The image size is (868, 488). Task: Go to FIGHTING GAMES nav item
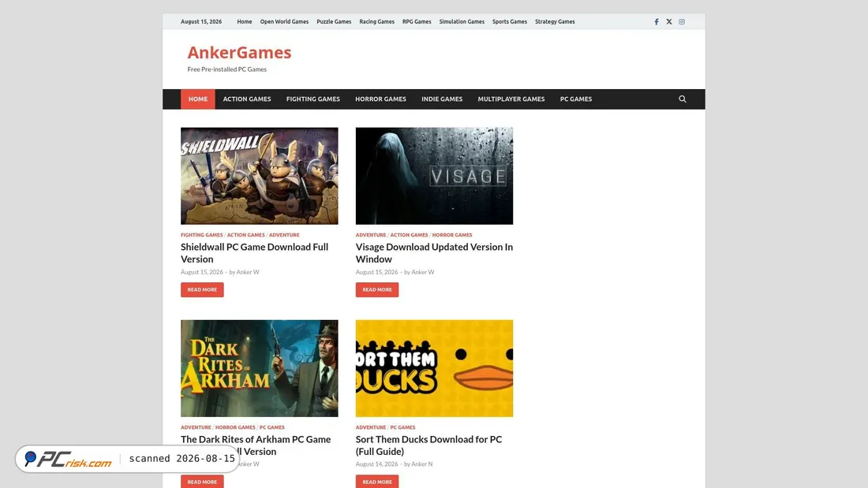pyautogui.click(x=312, y=99)
